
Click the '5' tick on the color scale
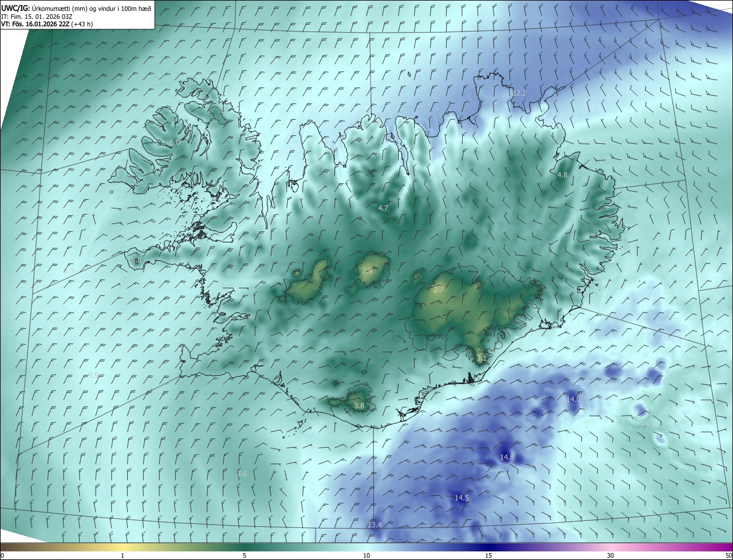pyautogui.click(x=245, y=556)
